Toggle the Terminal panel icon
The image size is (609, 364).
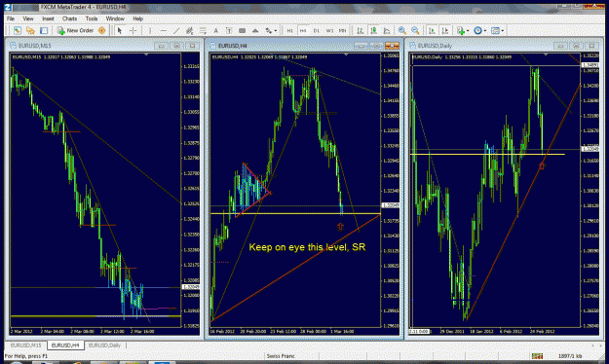[x=44, y=30]
